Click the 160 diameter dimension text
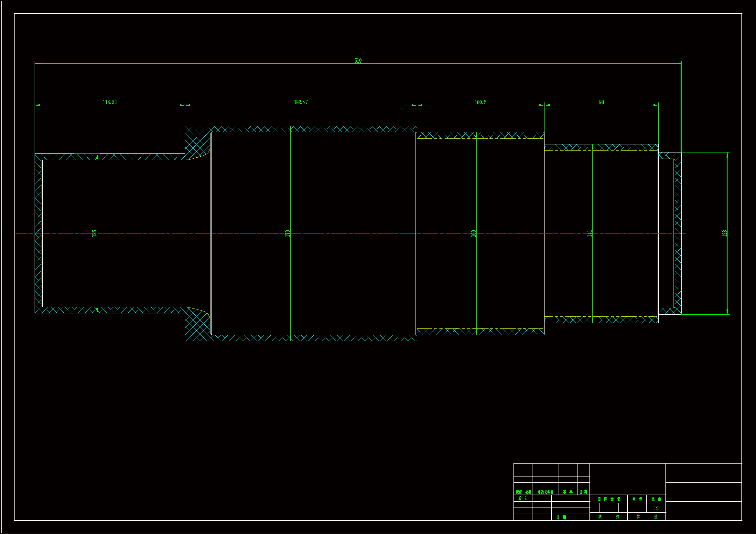 click(473, 233)
